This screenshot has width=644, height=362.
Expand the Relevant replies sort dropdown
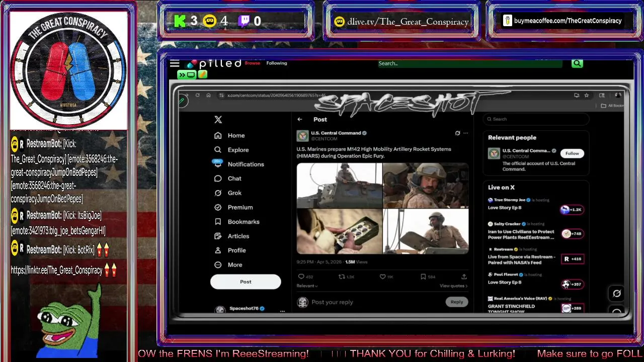(307, 286)
